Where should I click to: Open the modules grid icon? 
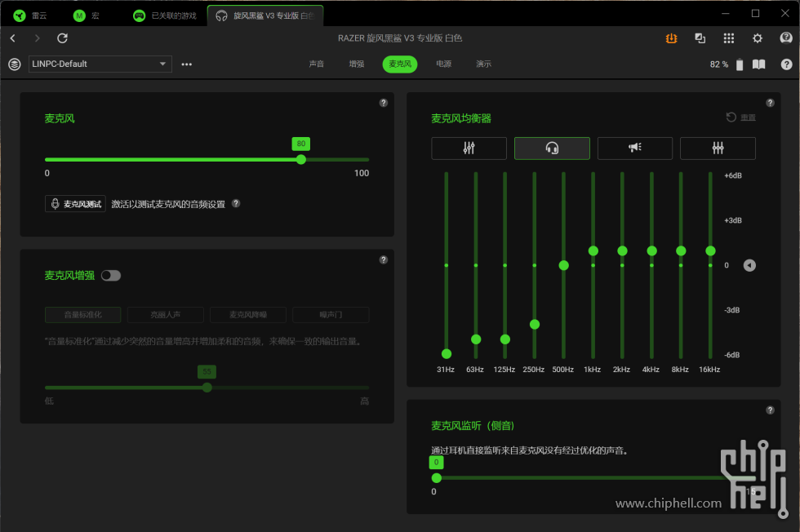728,38
